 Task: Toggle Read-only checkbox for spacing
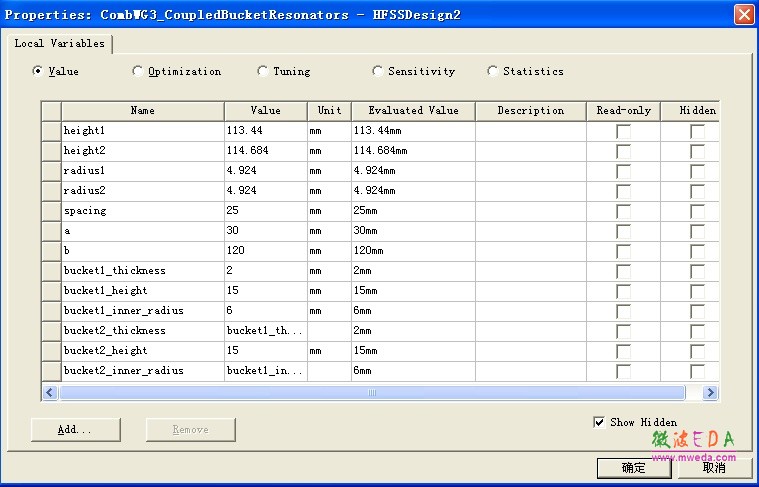point(623,211)
